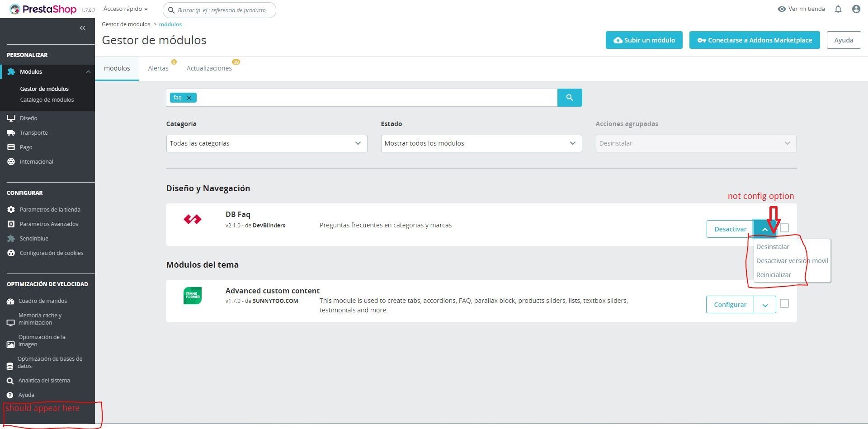The width and height of the screenshot is (868, 429).
Task: Click the Diseño monitor icon
Action: coord(11,118)
